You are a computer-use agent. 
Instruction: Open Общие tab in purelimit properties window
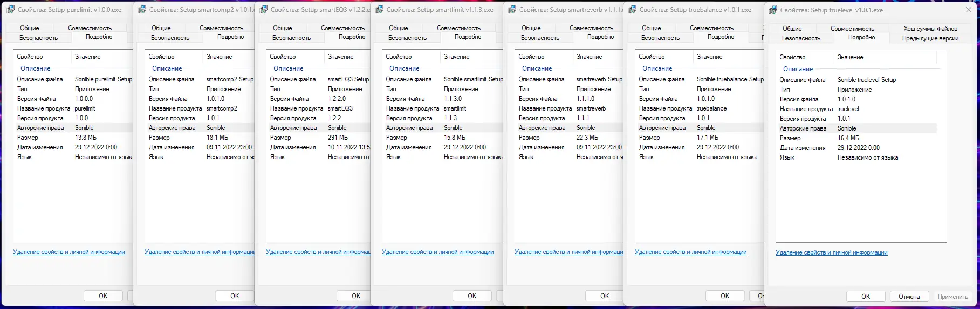click(30, 28)
